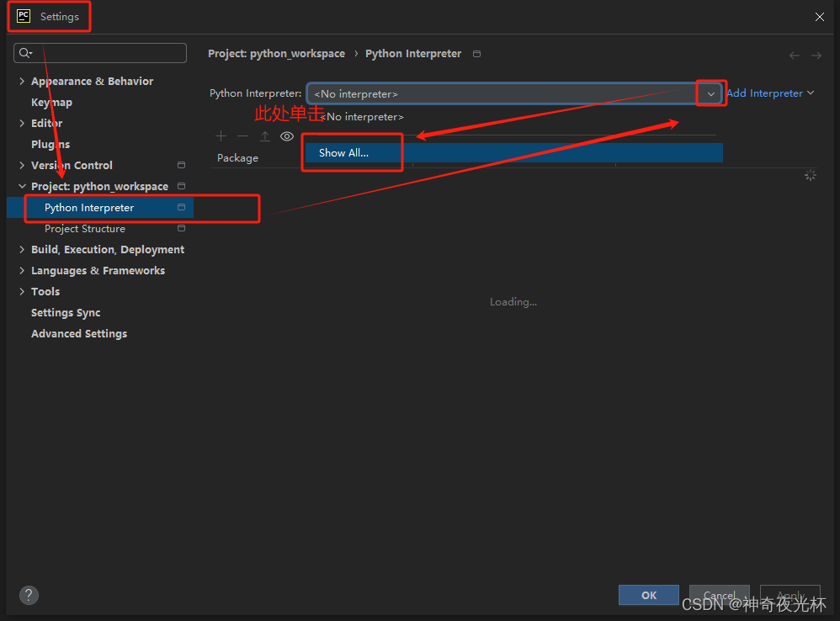Click the back navigation arrow

click(x=794, y=56)
